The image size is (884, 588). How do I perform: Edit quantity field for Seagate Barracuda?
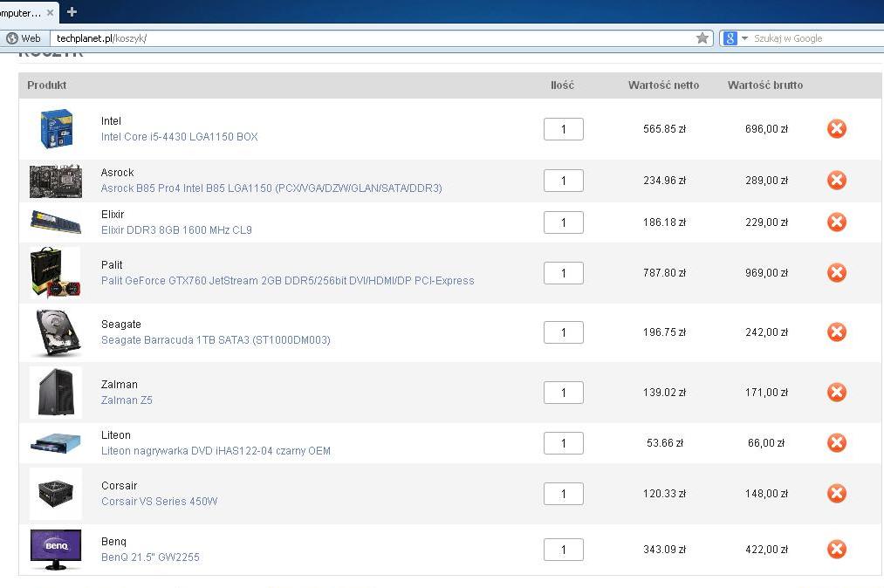click(x=563, y=332)
